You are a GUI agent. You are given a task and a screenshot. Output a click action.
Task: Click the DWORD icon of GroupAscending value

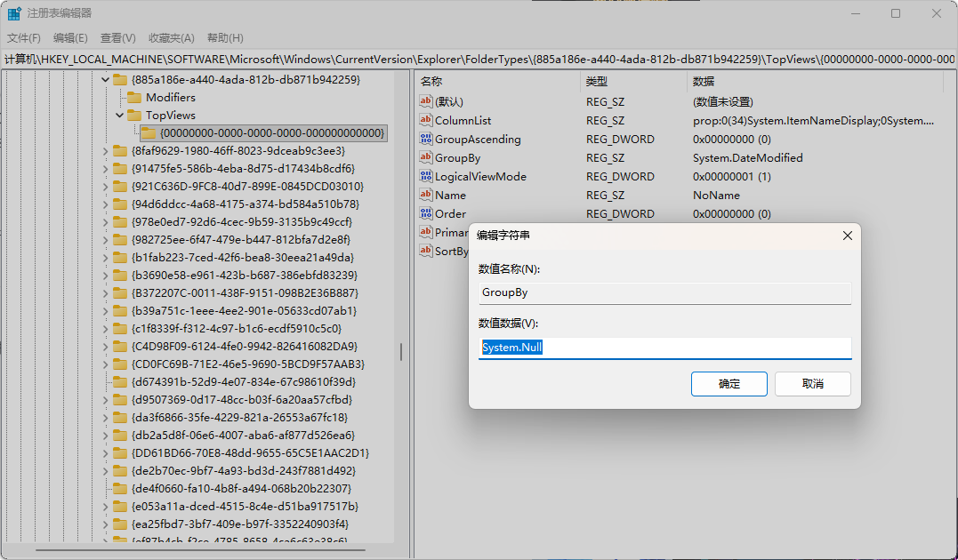point(426,139)
